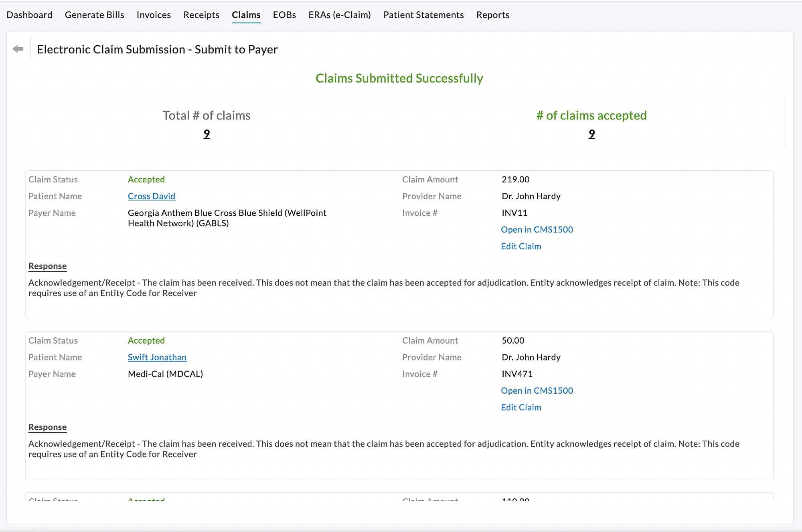This screenshot has height=532, width=802.
Task: Edit claim for invoice INV471
Action: click(521, 408)
